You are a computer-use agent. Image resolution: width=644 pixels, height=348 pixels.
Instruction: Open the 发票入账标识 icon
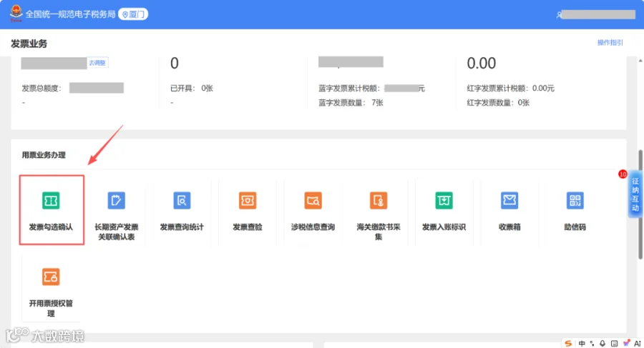[x=444, y=201]
